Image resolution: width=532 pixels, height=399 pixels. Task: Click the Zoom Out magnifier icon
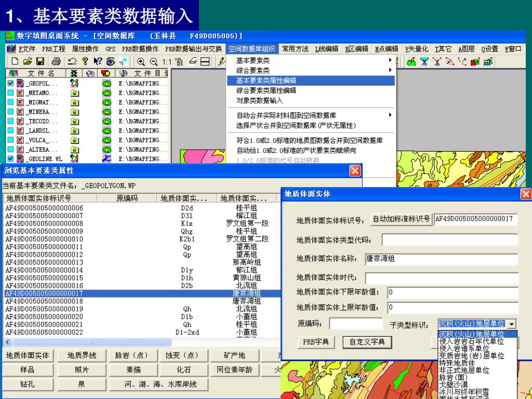pyautogui.click(x=154, y=61)
